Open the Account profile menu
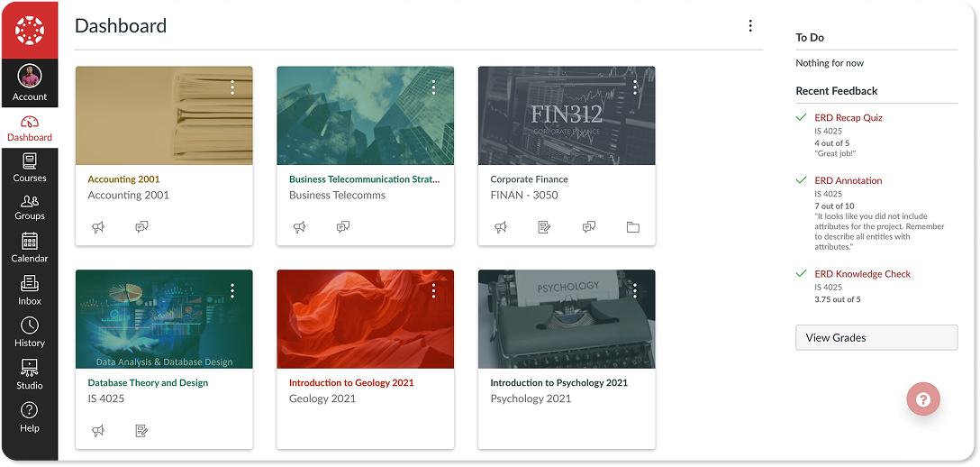The height and width of the screenshot is (467, 980). [x=30, y=83]
